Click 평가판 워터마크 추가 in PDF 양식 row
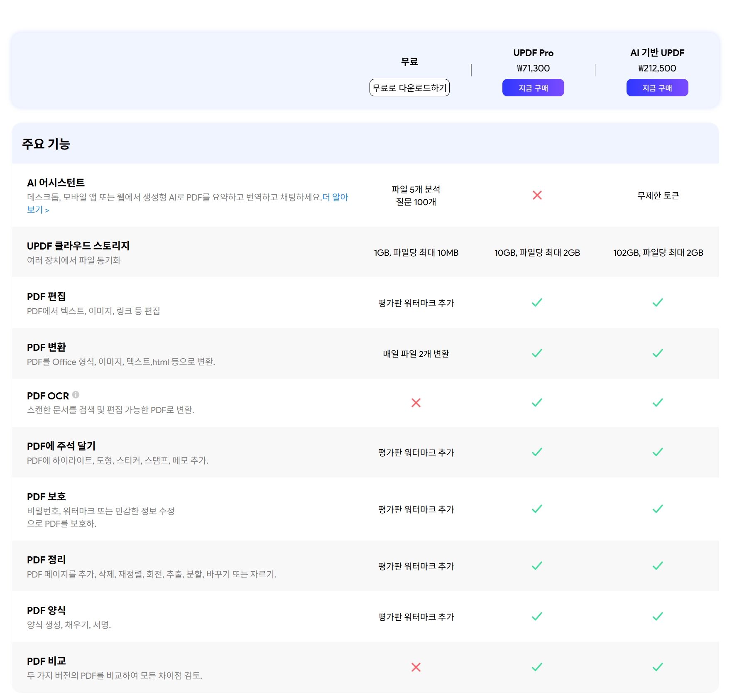This screenshot has width=732, height=700. click(x=416, y=617)
